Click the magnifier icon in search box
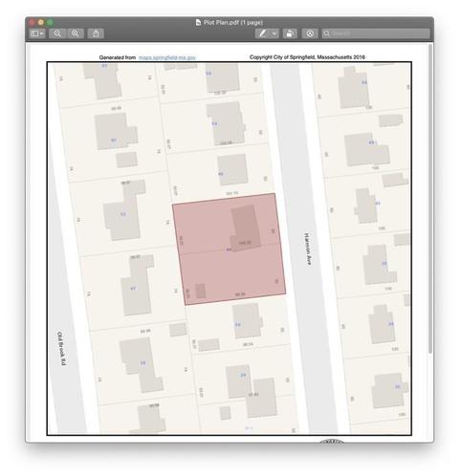The height and width of the screenshot is (476, 459). pos(326,33)
